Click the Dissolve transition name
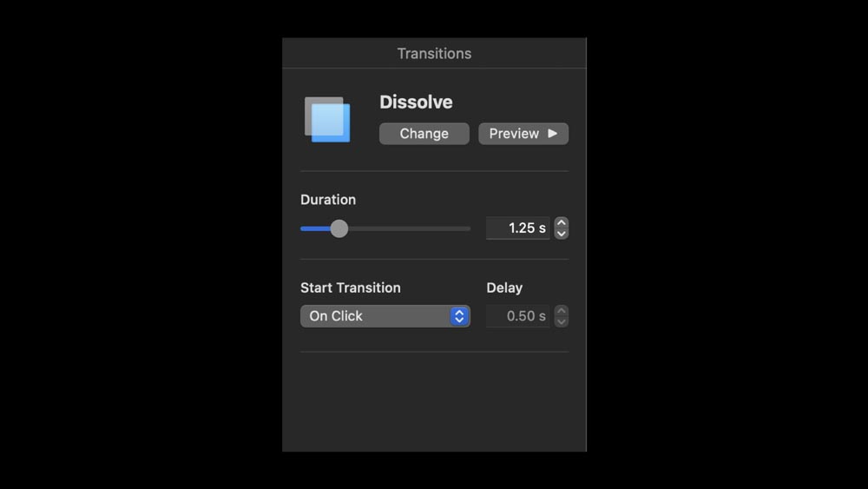The image size is (868, 489). point(416,102)
